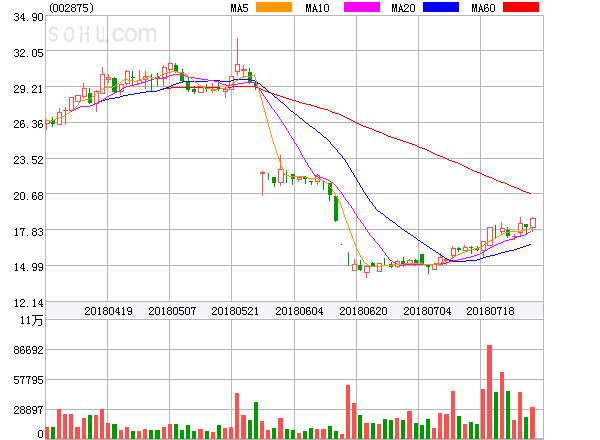Click the highest candlestick with long upper wick
Viewport: 600px width, 440px height.
pyautogui.click(x=237, y=57)
